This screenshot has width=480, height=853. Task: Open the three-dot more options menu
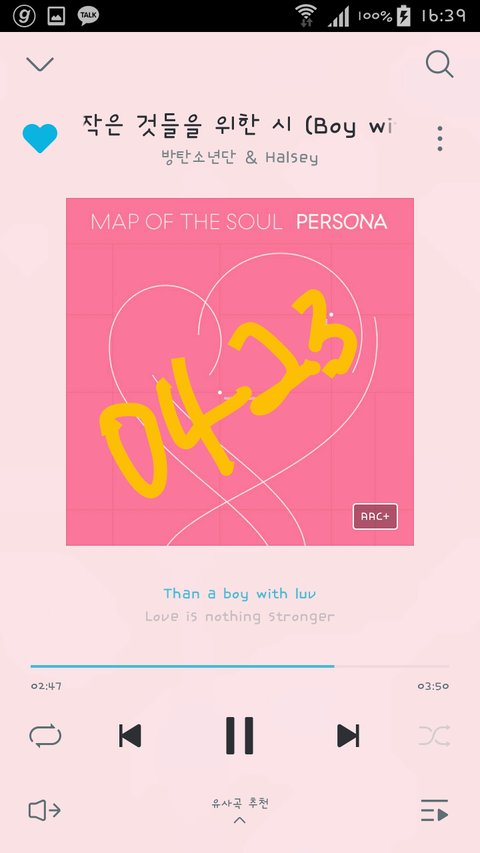pos(440,138)
